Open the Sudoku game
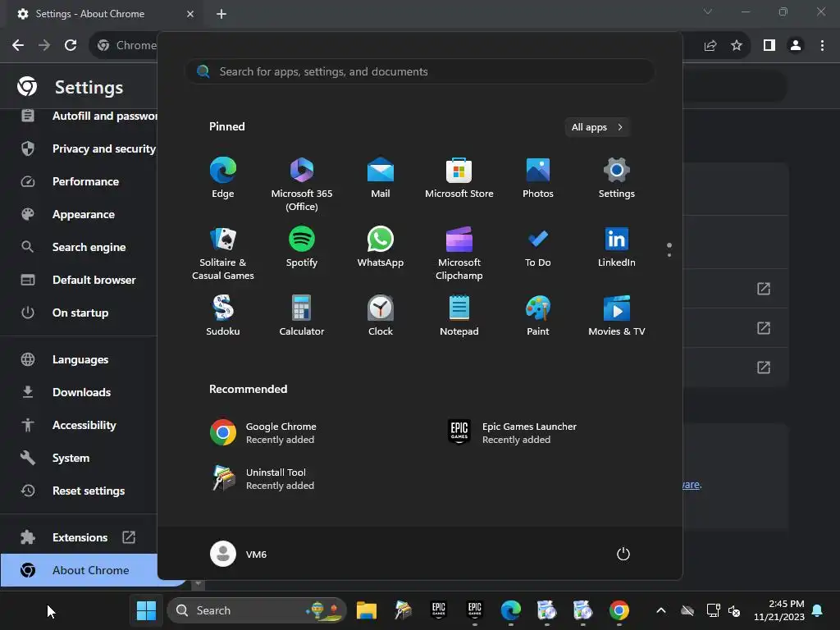Image resolution: width=840 pixels, height=630 pixels. [x=223, y=315]
